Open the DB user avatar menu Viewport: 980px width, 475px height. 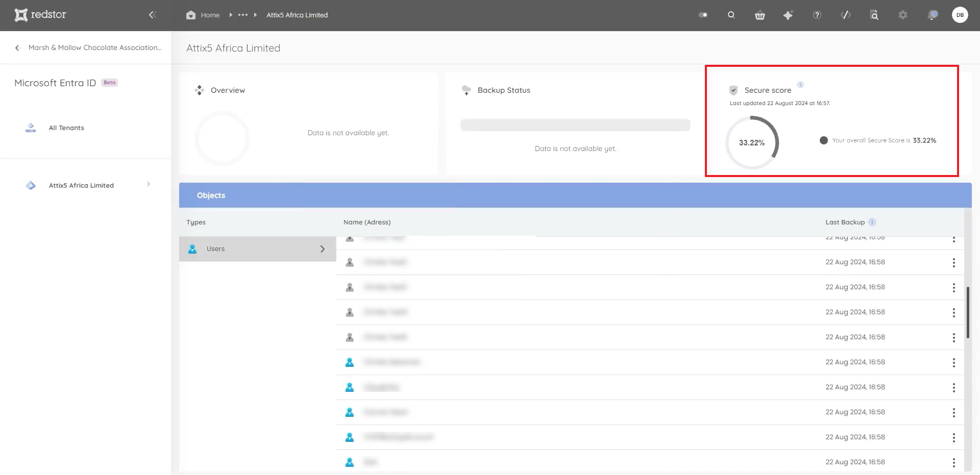tap(960, 15)
